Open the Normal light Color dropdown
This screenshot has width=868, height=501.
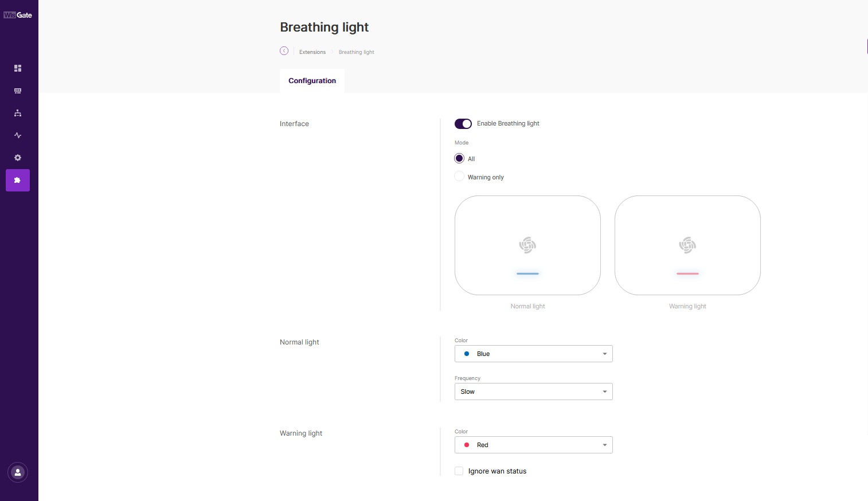coord(533,354)
